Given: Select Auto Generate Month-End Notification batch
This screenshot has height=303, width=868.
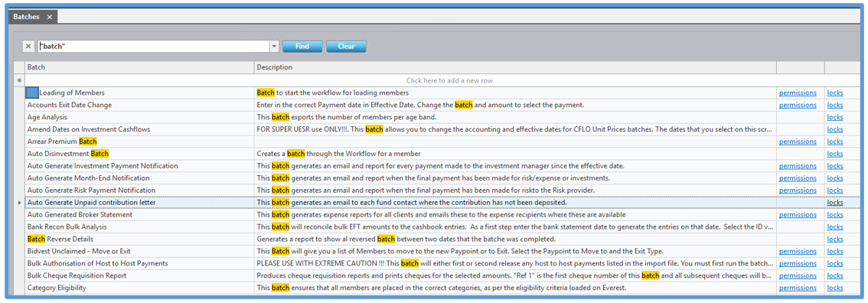Looking at the screenshot, I should [139, 178].
